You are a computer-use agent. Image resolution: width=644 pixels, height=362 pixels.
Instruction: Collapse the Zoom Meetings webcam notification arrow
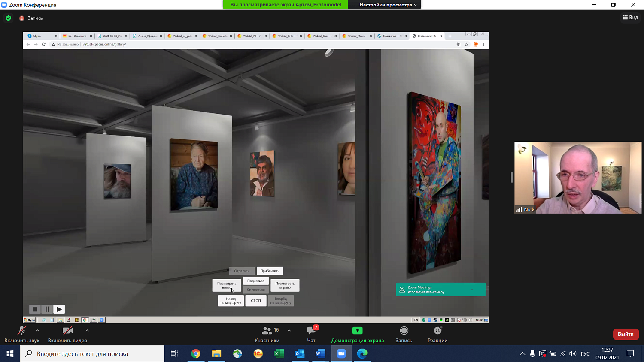472,290
